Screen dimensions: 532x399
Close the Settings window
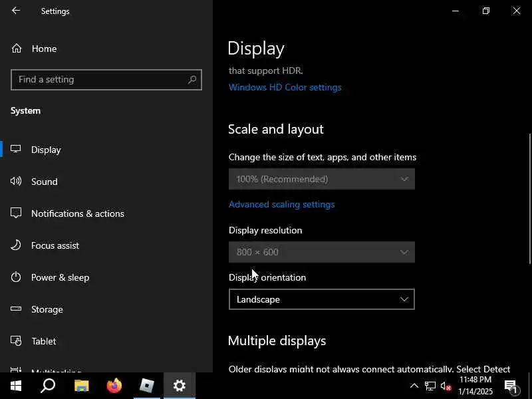(517, 11)
